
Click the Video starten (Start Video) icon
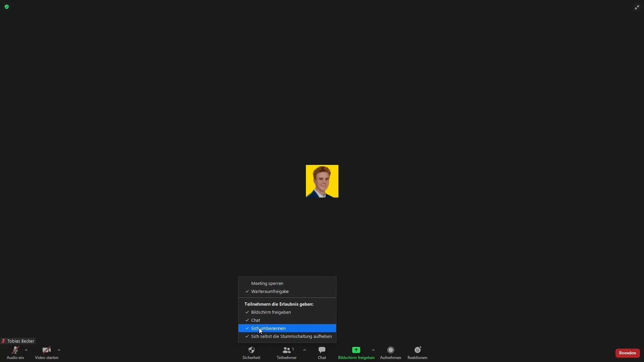[x=46, y=350]
